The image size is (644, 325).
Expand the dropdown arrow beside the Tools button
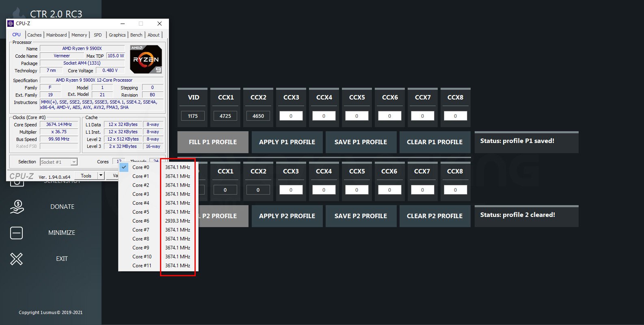[101, 175]
